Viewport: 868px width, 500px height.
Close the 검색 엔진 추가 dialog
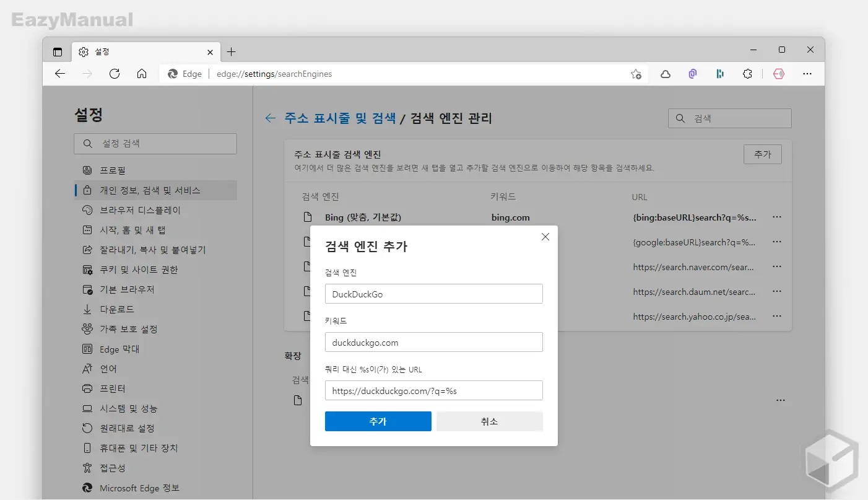click(545, 237)
